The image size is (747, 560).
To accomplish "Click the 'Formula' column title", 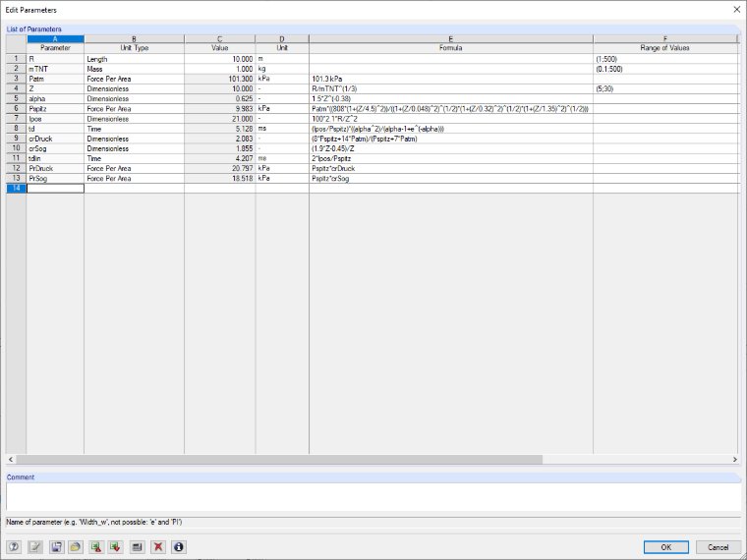I will [451, 48].
